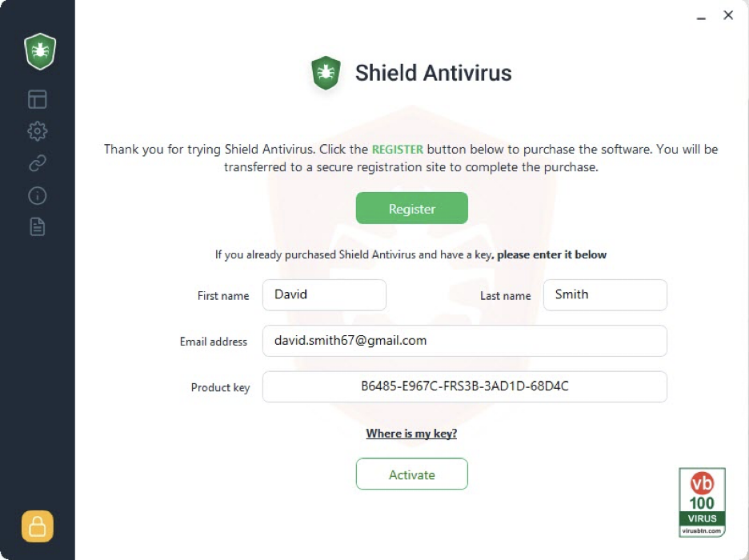
Task: Click the Shield Antivirus logo in the sidebar
Action: 39,51
